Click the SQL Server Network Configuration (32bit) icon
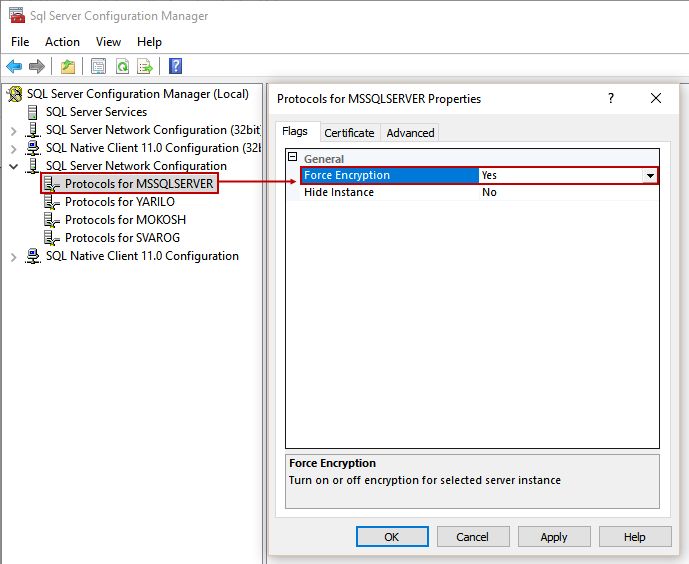This screenshot has height=564, width=689. click(x=33, y=130)
